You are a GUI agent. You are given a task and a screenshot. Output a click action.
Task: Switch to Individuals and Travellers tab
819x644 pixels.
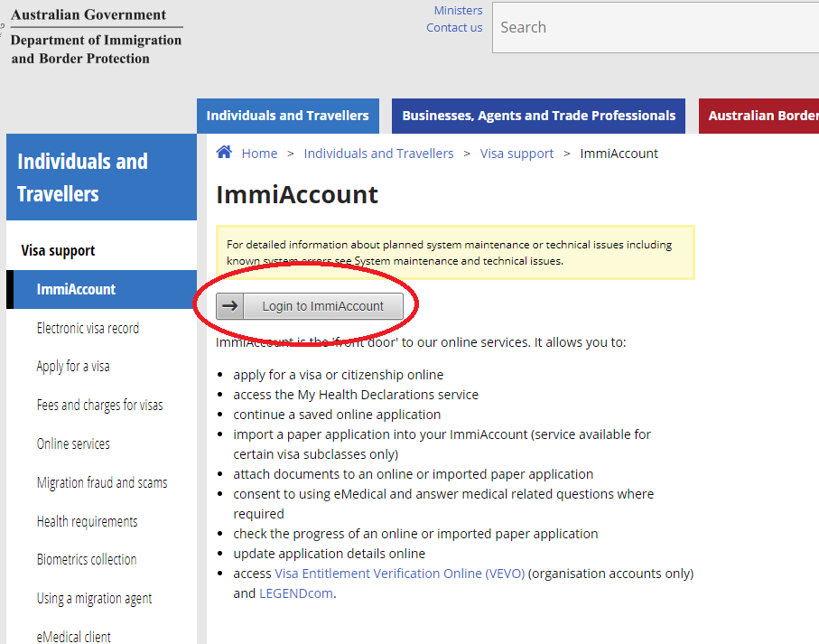click(288, 116)
